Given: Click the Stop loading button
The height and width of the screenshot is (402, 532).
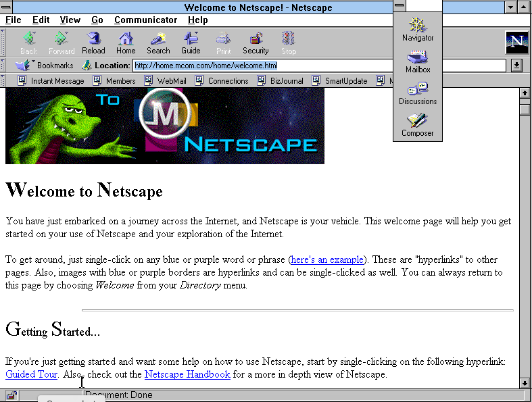Looking at the screenshot, I should tap(289, 43).
